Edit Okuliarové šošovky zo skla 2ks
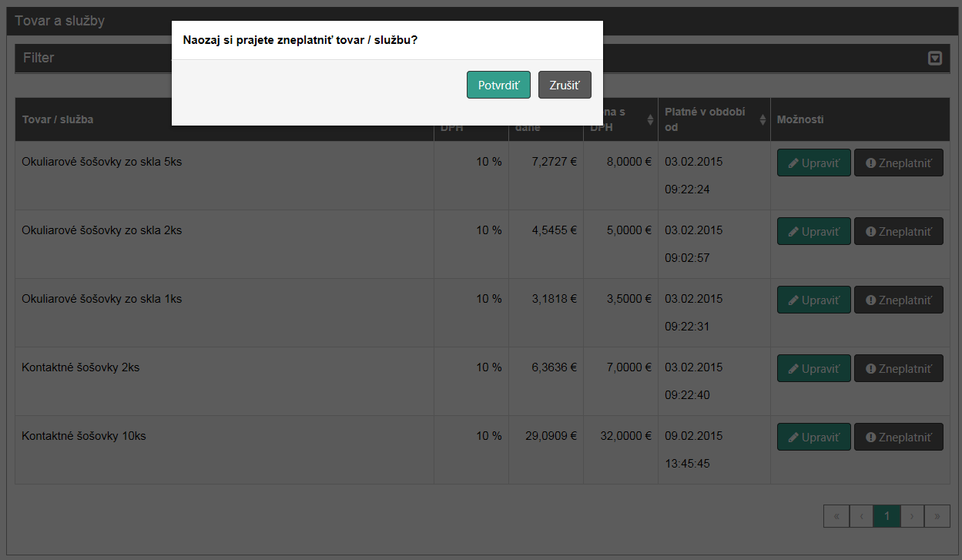The width and height of the screenshot is (962, 560). point(814,231)
